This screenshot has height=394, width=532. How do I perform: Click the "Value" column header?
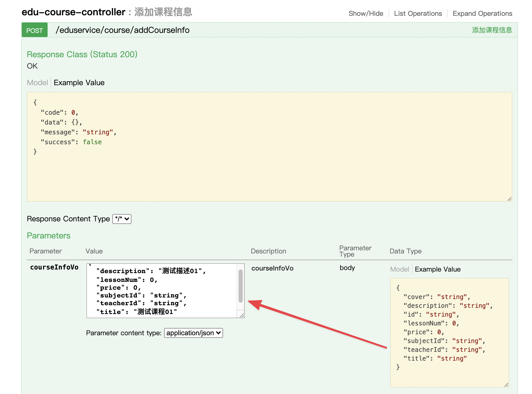[x=94, y=251]
